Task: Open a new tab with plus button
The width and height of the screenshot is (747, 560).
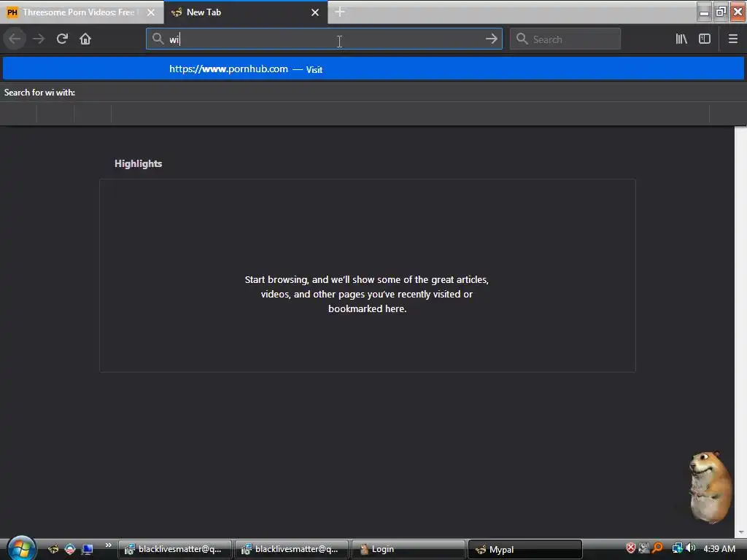Action: [340, 12]
